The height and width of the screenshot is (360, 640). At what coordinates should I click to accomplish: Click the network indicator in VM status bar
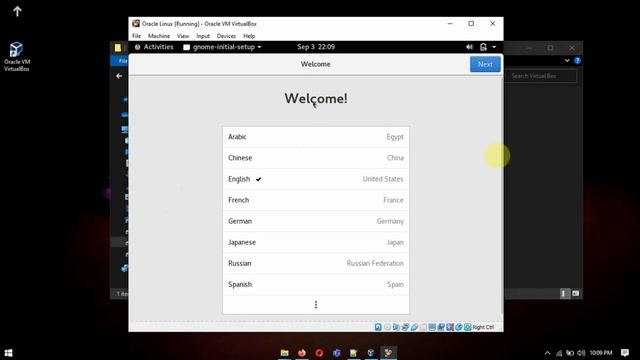(x=405, y=327)
